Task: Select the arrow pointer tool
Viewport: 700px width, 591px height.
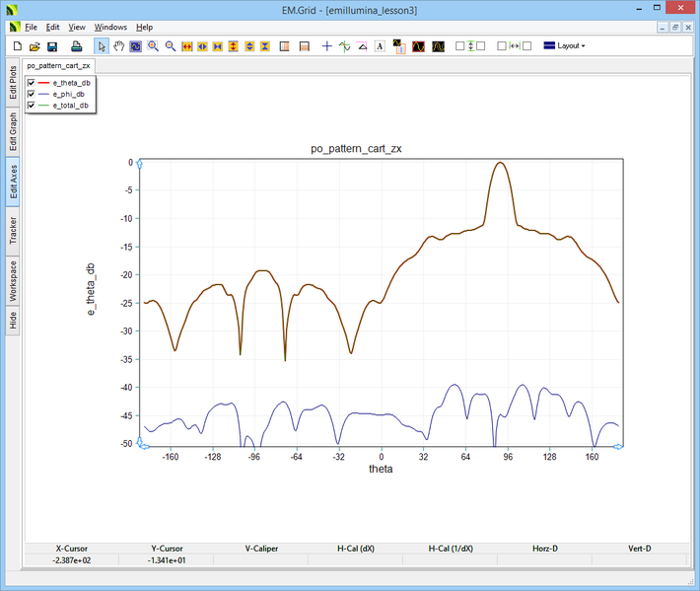Action: tap(102, 46)
